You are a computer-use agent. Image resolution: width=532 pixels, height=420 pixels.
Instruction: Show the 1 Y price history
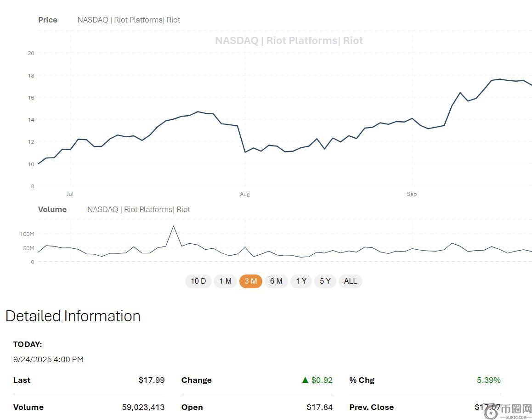pyautogui.click(x=301, y=281)
